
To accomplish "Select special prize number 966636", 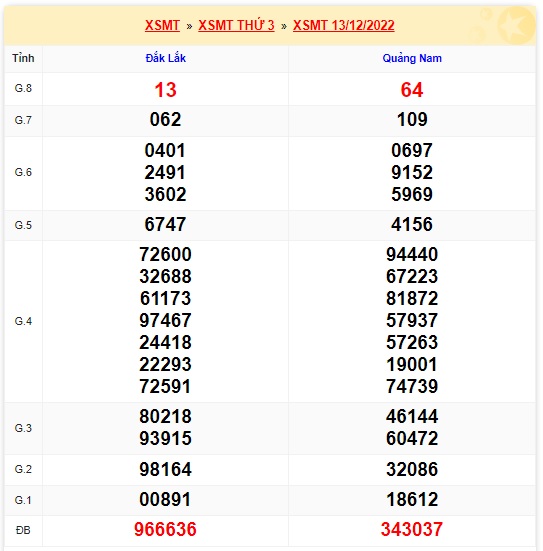I will [x=165, y=529].
